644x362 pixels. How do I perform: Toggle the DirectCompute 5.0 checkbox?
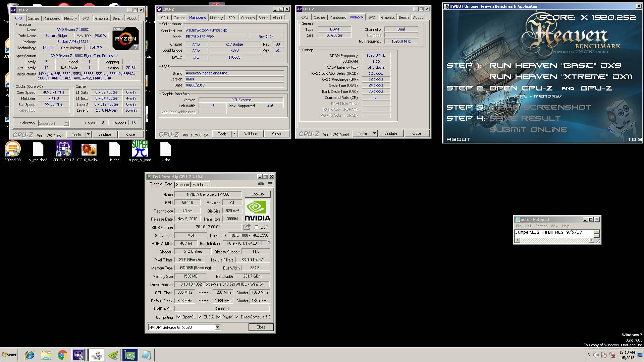tap(237, 317)
